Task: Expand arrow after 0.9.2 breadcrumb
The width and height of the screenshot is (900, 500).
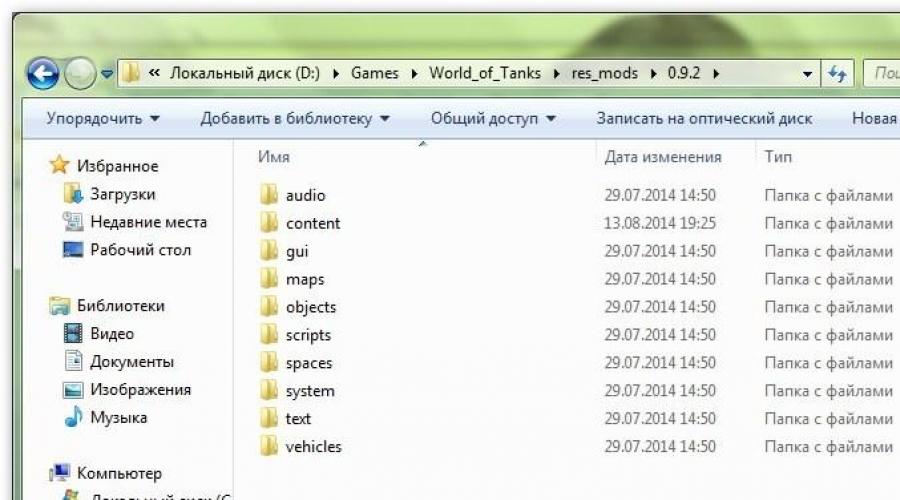Action: 716,73
